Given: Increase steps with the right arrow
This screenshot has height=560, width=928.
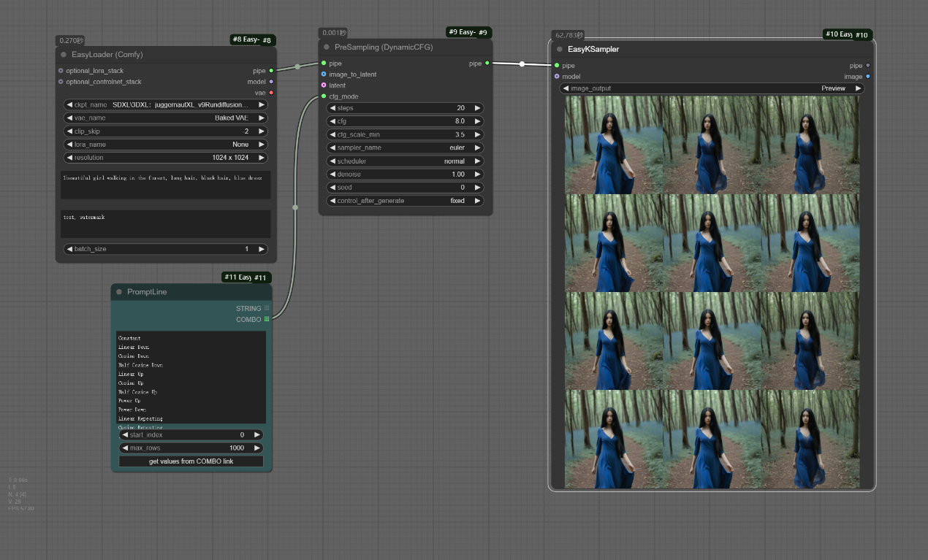Looking at the screenshot, I should tap(477, 108).
